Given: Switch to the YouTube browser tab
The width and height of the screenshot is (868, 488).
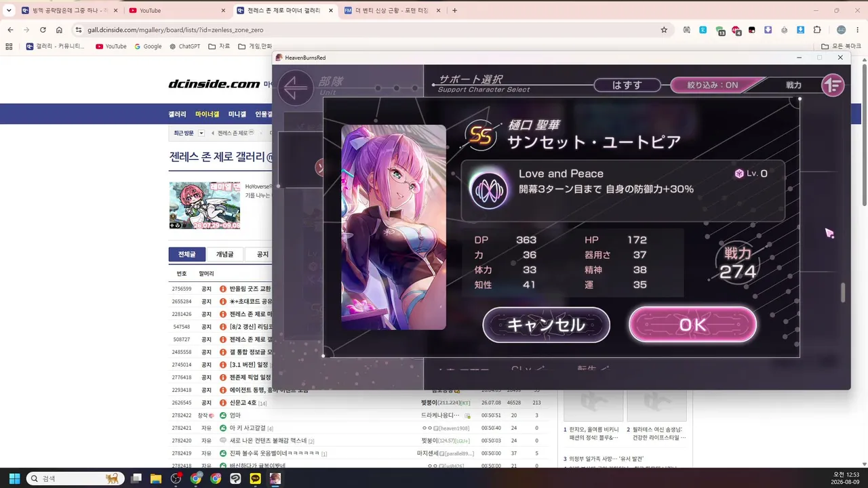Looking at the screenshot, I should point(176,10).
